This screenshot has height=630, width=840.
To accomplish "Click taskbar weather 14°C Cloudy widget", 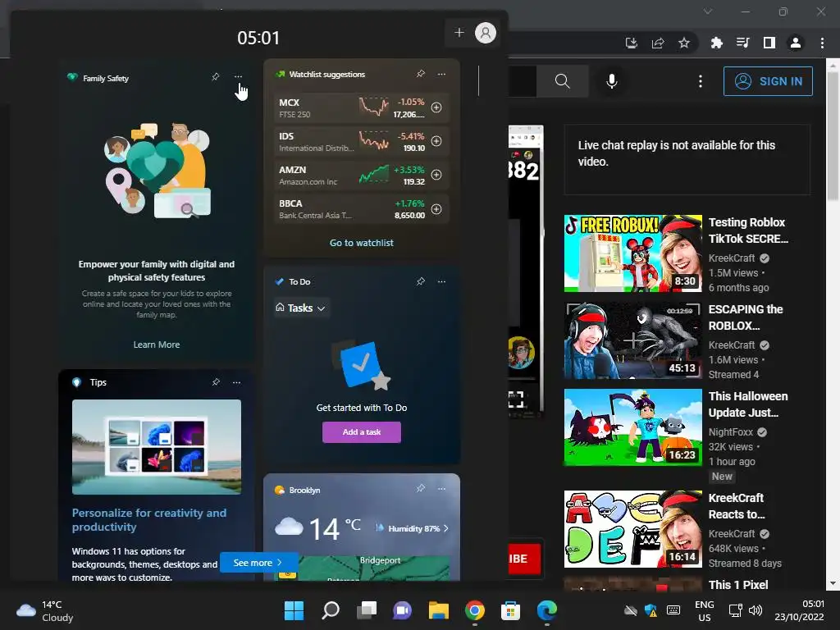I will tap(45, 610).
